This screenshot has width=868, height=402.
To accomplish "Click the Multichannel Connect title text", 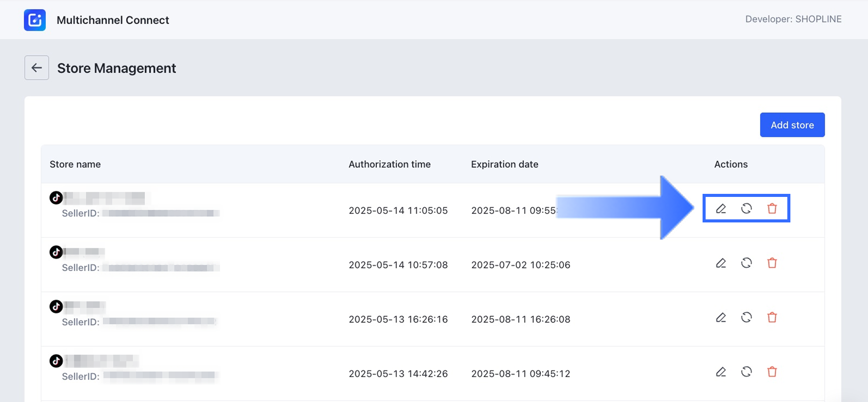I will click(x=113, y=20).
